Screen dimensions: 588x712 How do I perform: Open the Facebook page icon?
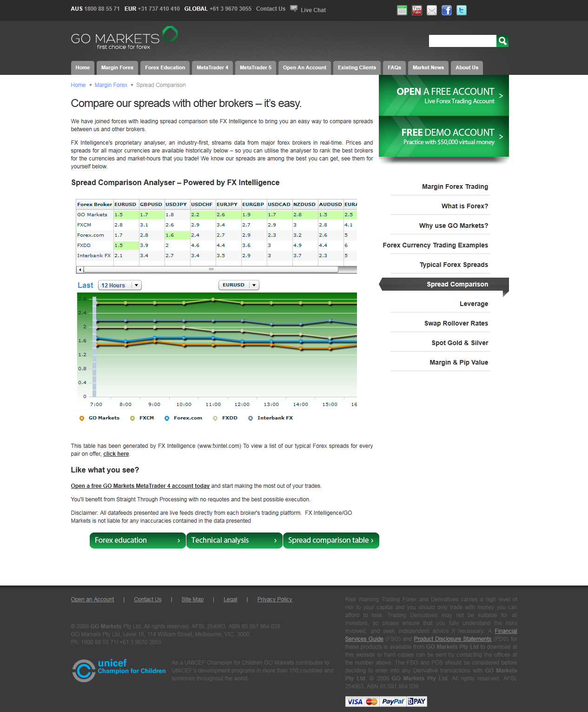447,10
